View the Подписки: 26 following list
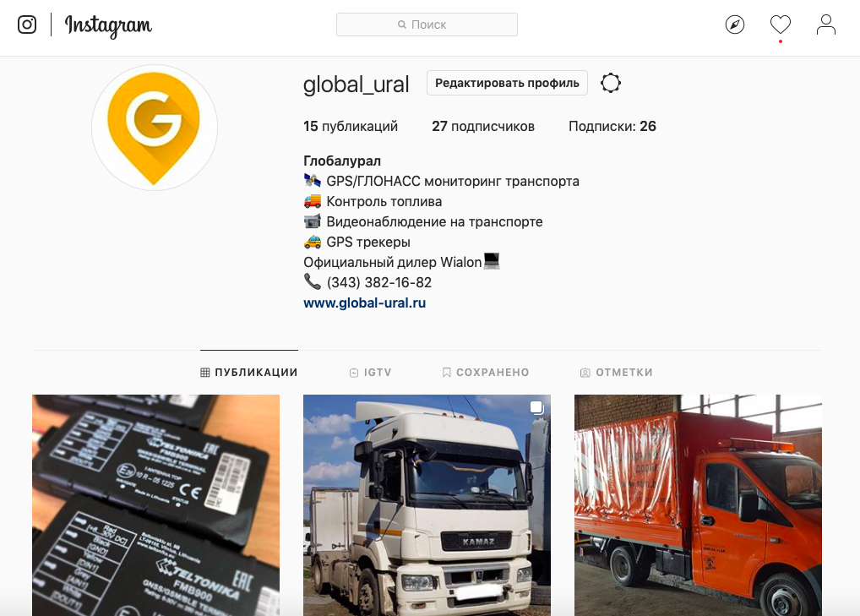This screenshot has width=860, height=616. point(612,126)
